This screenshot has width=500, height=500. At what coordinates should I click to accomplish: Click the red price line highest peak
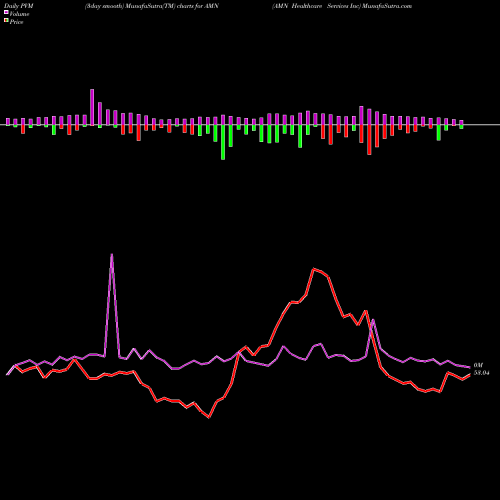[314, 268]
